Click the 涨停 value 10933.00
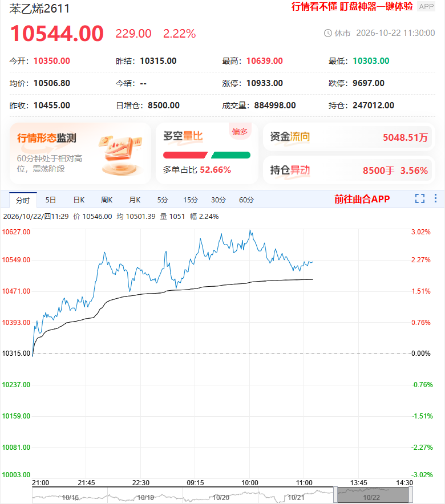 pos(265,83)
